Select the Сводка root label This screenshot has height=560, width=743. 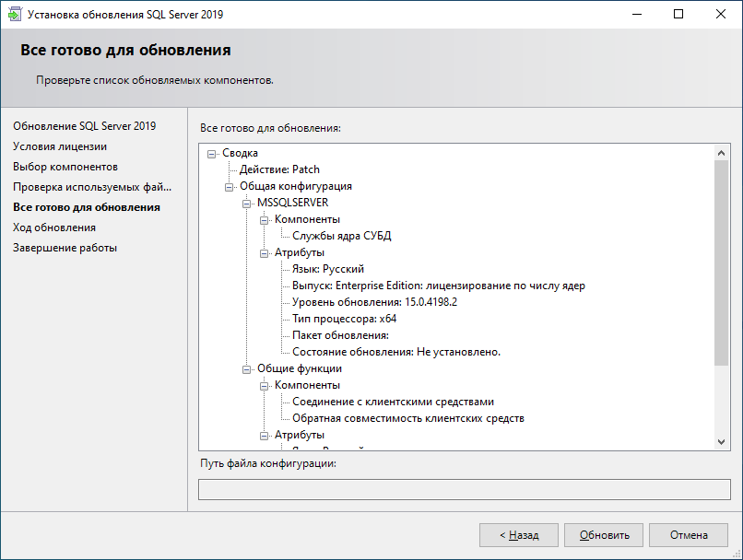point(240,153)
